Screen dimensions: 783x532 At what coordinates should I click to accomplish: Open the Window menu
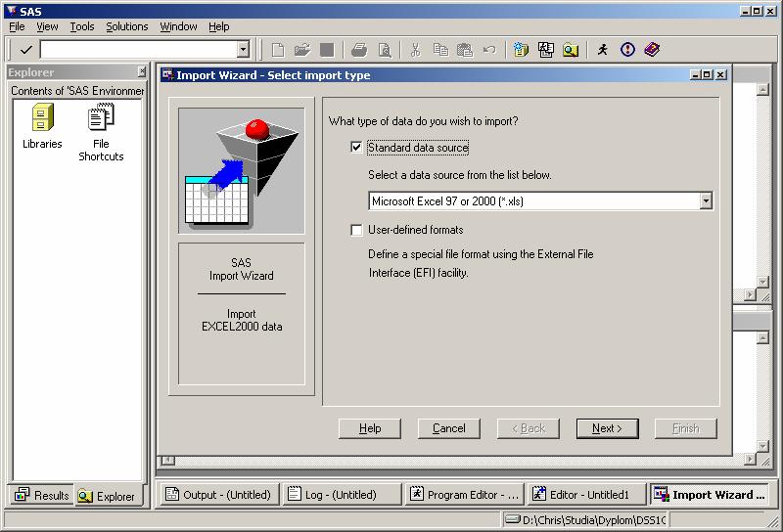coord(178,26)
